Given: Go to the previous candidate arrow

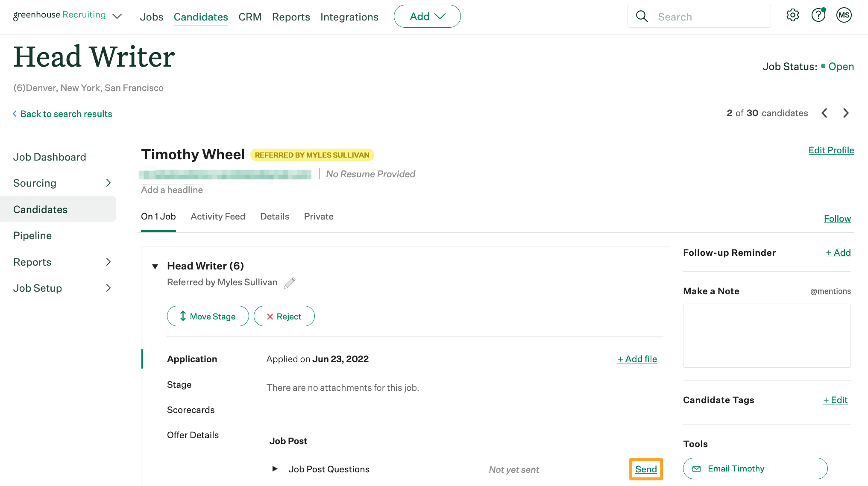Looking at the screenshot, I should click(824, 113).
